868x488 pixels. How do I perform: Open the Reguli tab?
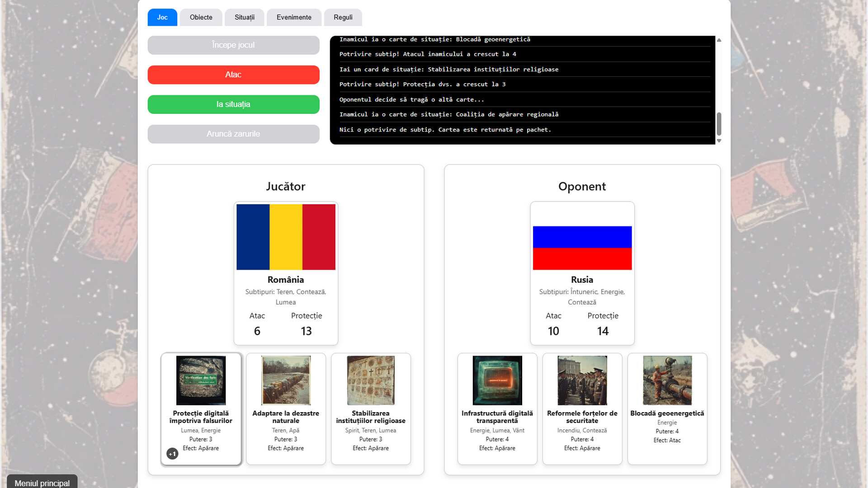[343, 17]
